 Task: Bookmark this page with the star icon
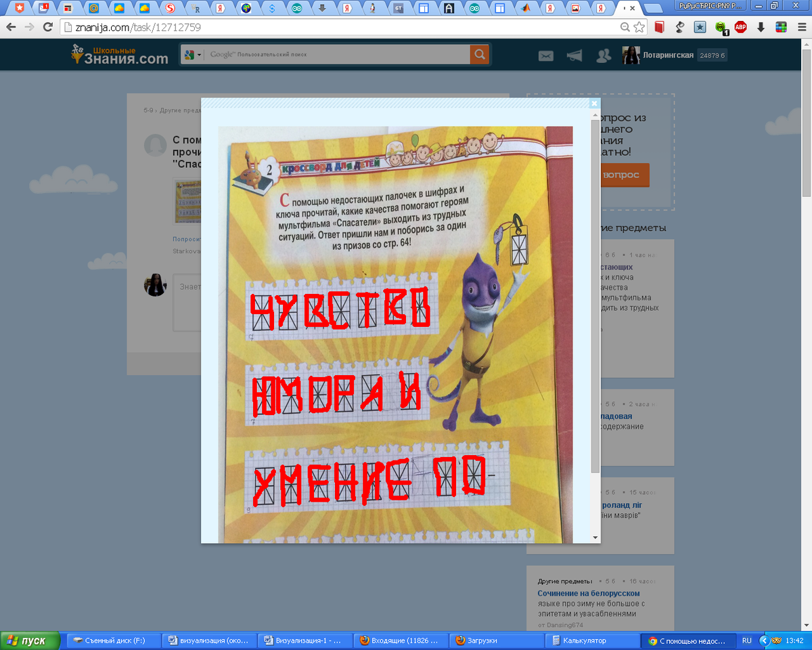tap(639, 28)
